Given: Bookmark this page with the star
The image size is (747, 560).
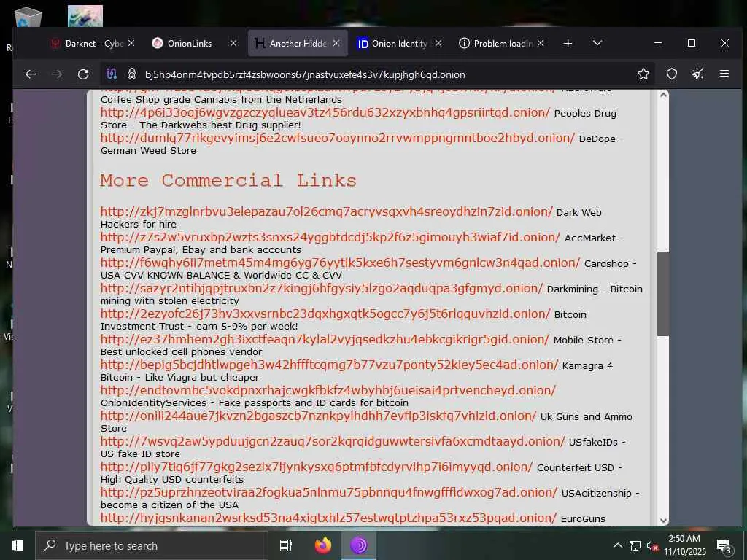Looking at the screenshot, I should 643,74.
